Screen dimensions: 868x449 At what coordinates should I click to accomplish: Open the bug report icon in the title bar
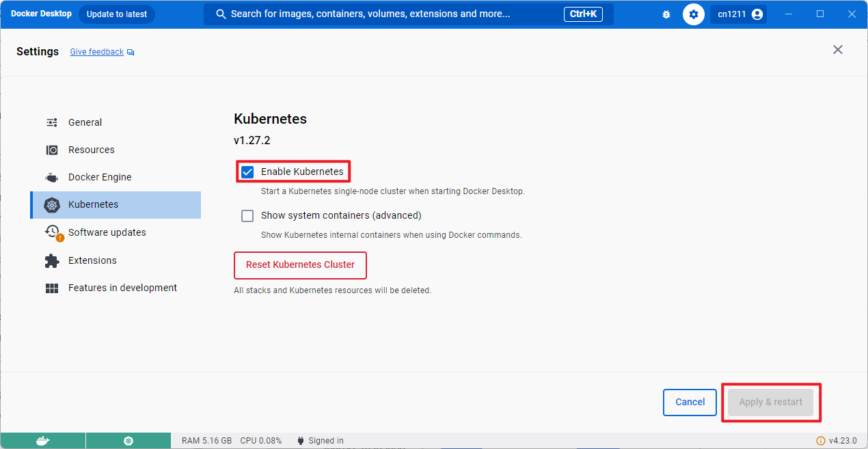pos(666,14)
